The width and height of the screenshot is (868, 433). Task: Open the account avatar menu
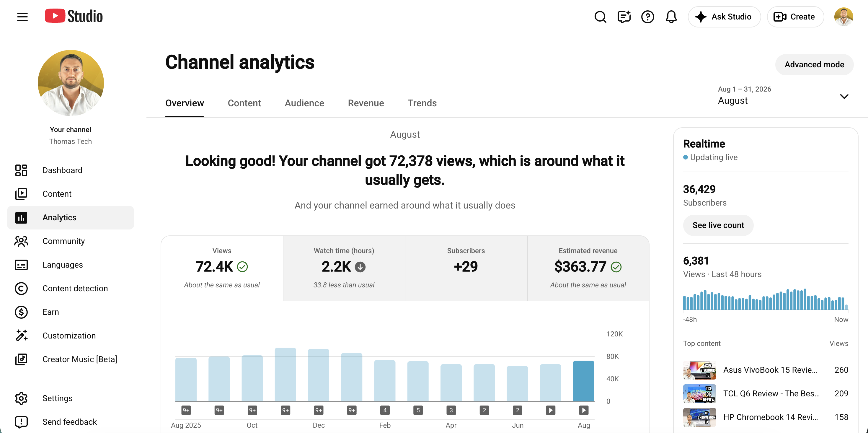pyautogui.click(x=843, y=17)
